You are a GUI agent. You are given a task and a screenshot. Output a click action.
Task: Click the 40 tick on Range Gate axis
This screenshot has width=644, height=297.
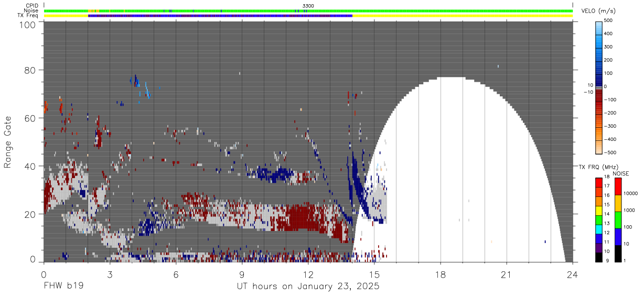coord(30,166)
